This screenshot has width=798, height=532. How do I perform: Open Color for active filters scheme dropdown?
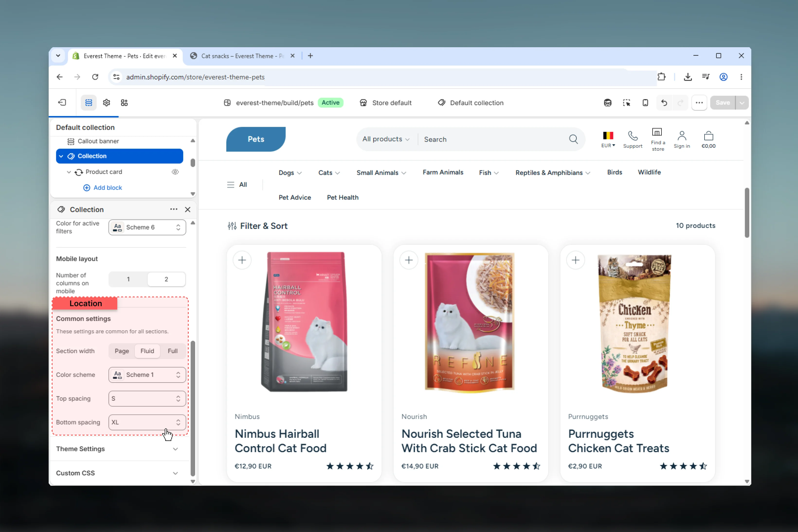147,227
